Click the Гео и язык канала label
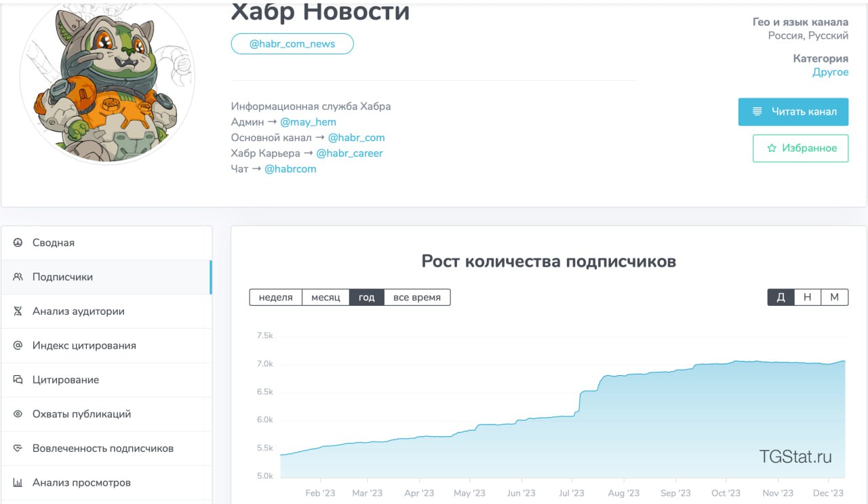Screen dimensions: 868x504 pyautogui.click(x=801, y=22)
